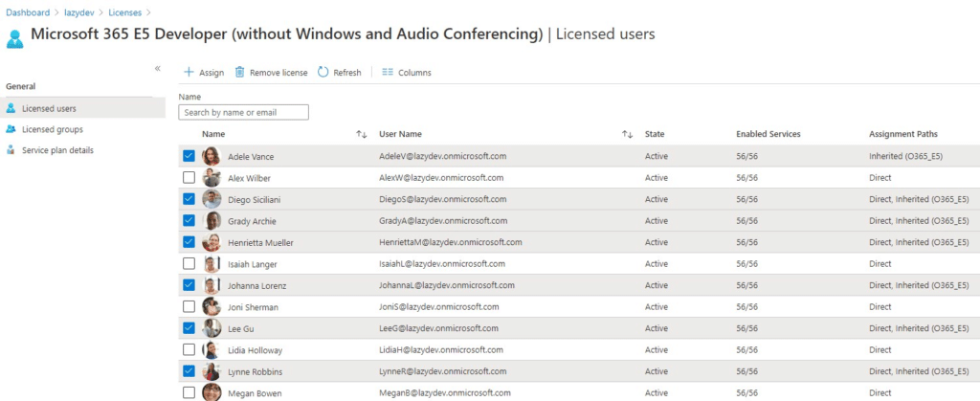Click the Licensed users icon beside the page title
Screen dimensions: 980x401
pyautogui.click(x=15, y=38)
